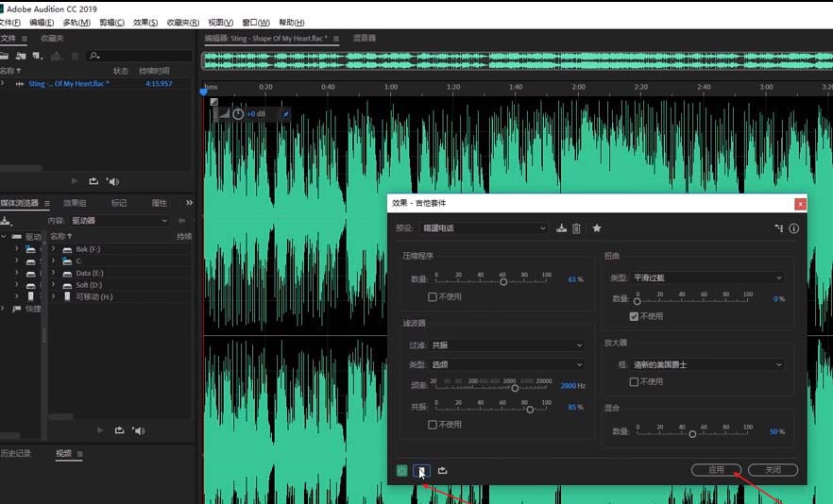Save the current effect preset

pyautogui.click(x=562, y=228)
